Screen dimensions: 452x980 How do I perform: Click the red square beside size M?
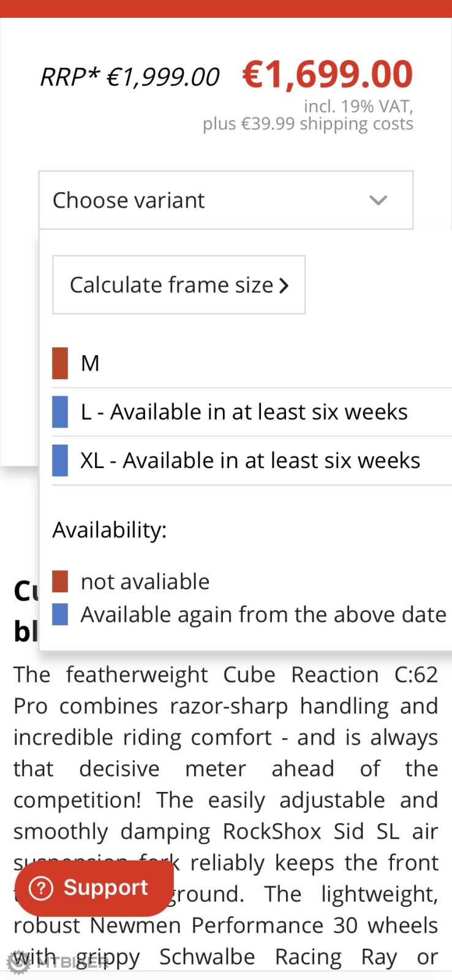click(x=60, y=363)
